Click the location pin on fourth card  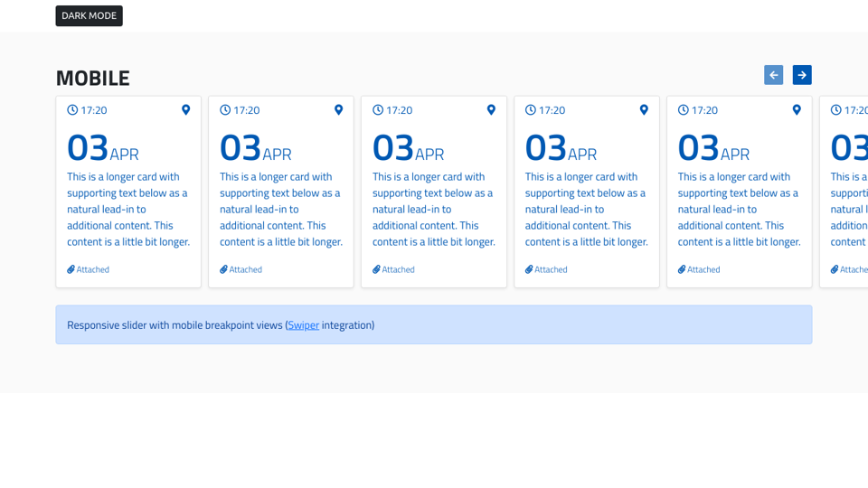[x=644, y=110]
